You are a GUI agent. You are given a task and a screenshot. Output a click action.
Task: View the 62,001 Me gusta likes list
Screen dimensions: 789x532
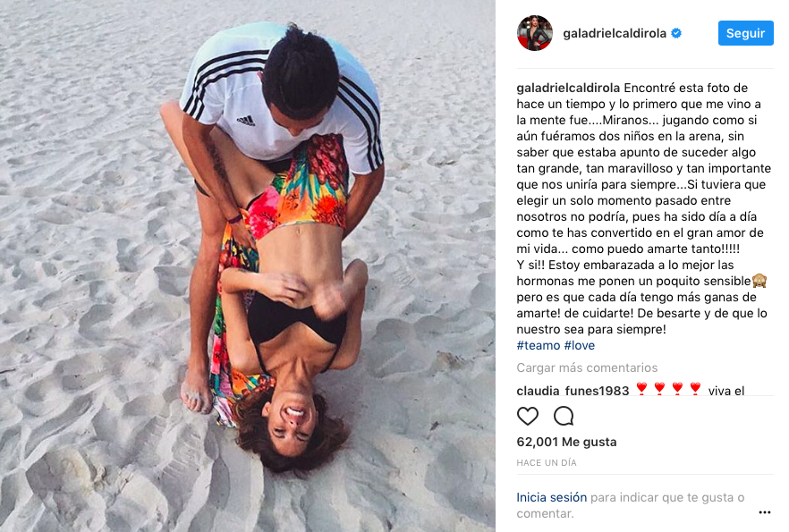pos(566,442)
